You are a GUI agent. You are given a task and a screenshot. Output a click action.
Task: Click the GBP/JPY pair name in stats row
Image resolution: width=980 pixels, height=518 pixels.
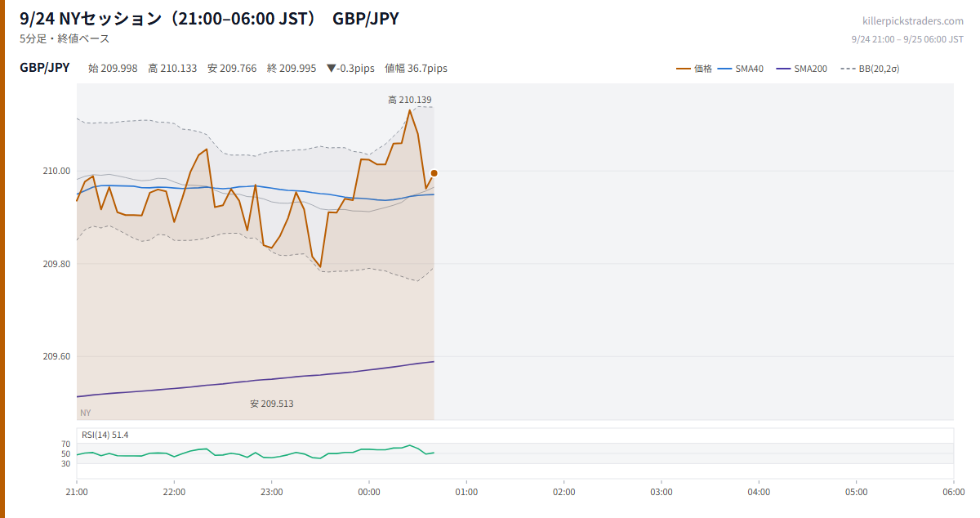(45, 68)
